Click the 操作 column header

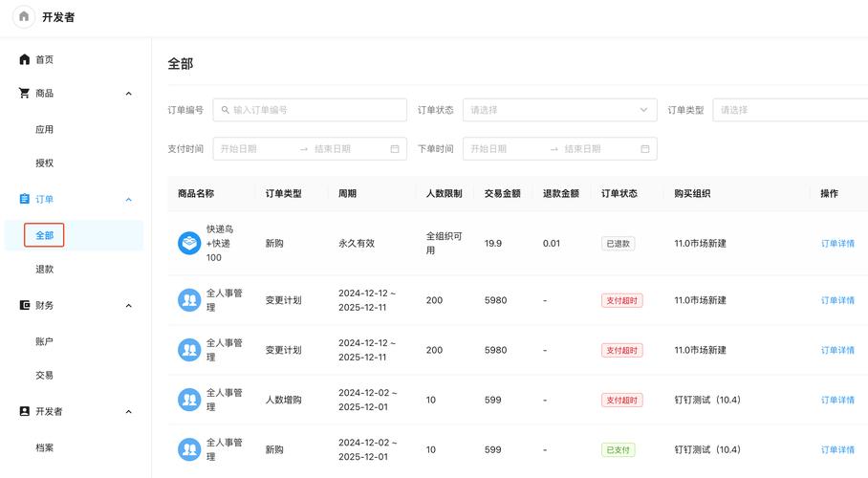(829, 193)
